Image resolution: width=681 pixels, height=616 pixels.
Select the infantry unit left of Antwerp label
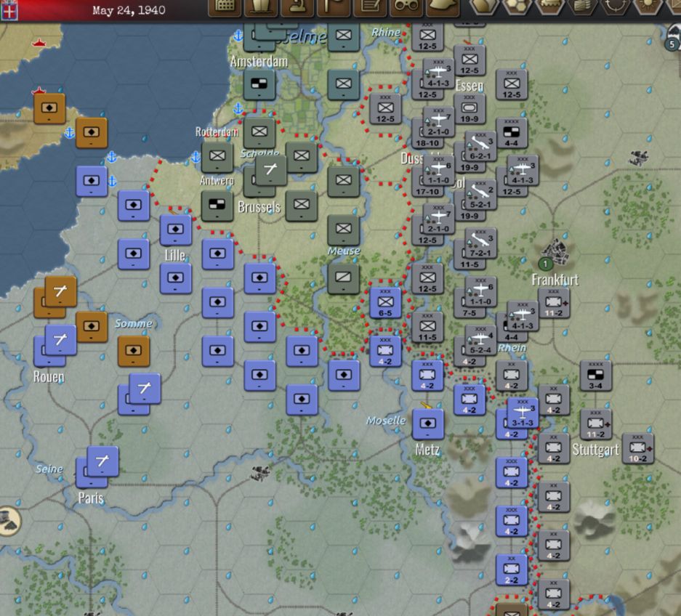(217, 157)
